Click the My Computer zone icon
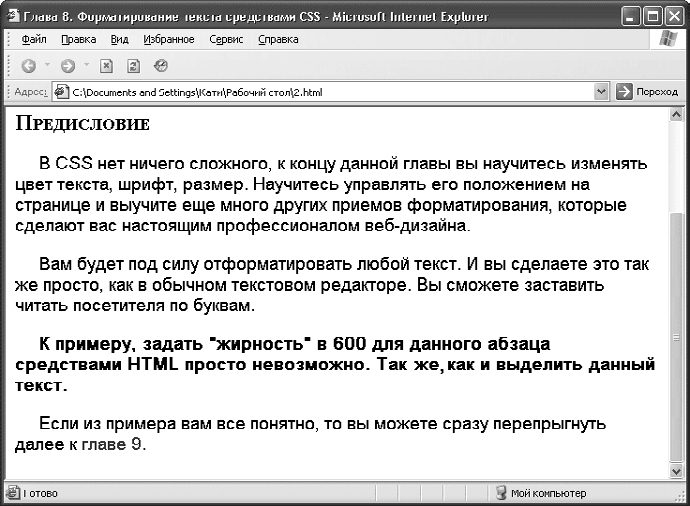Viewport: 690px width, 506px height. click(501, 493)
